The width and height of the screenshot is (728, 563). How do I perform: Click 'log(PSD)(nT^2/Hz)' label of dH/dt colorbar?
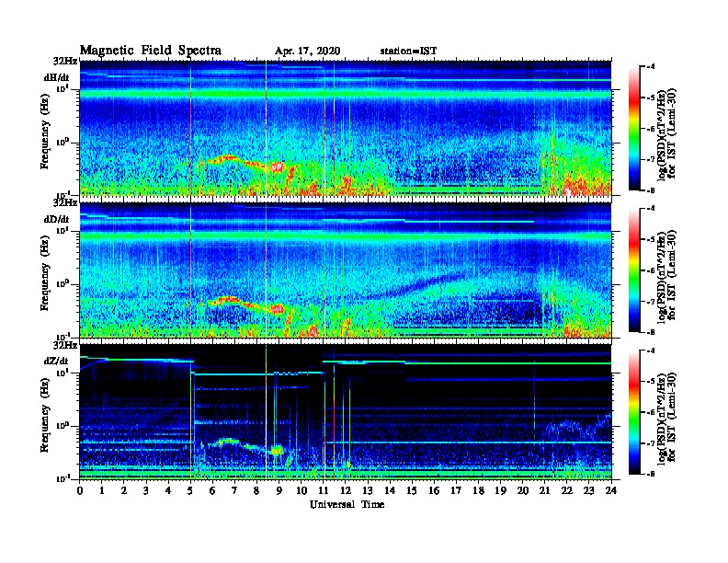point(661,134)
